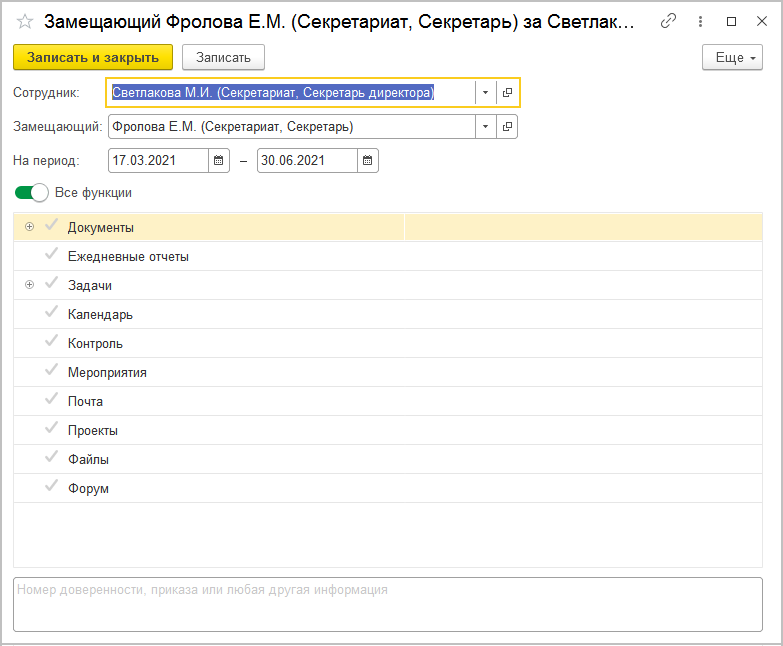The width and height of the screenshot is (783, 646).
Task: Open calendar for end date 30.06.2021
Action: click(368, 160)
